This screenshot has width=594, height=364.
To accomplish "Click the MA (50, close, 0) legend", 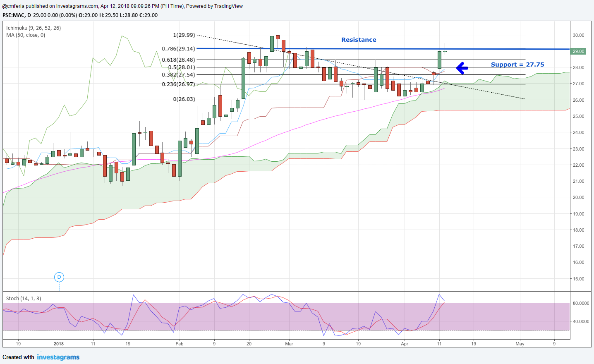I will [x=26, y=35].
